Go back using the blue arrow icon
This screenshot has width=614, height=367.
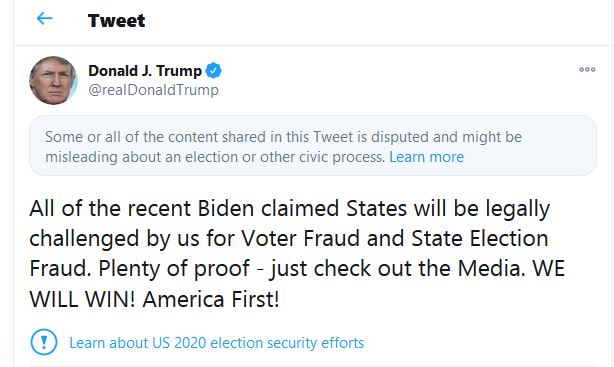pos(45,18)
